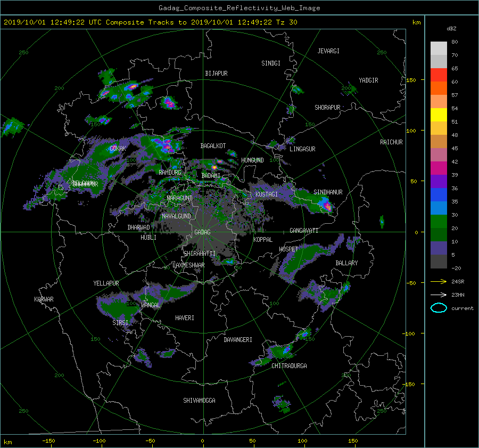
Task: Click the CHITRADURGA city label
Action: tap(289, 366)
